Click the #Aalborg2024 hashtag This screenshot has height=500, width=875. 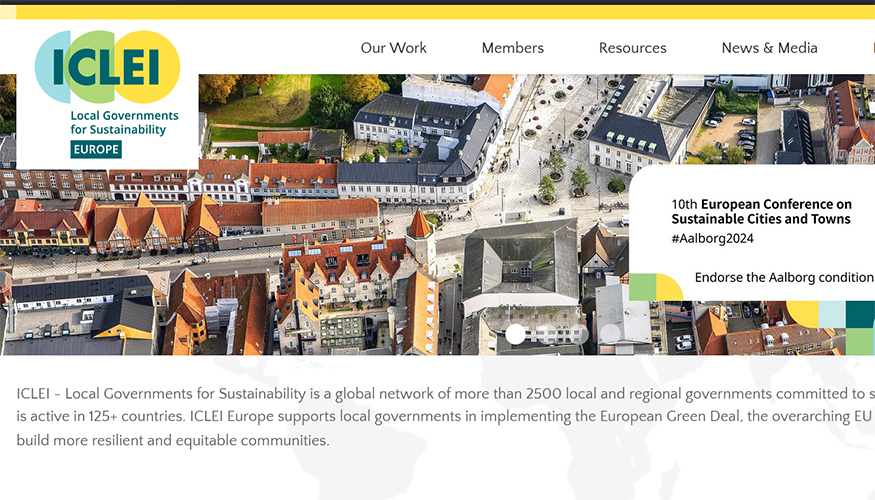[712, 238]
